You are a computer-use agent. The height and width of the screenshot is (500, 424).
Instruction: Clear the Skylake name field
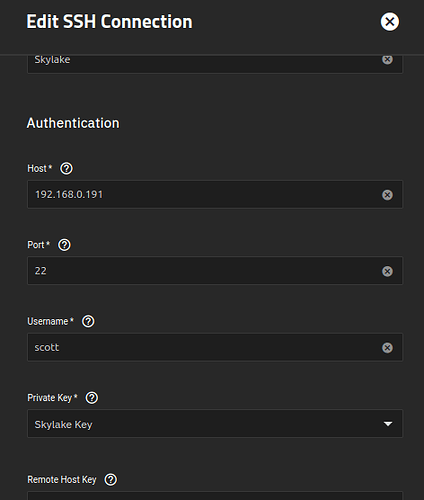pyautogui.click(x=387, y=60)
